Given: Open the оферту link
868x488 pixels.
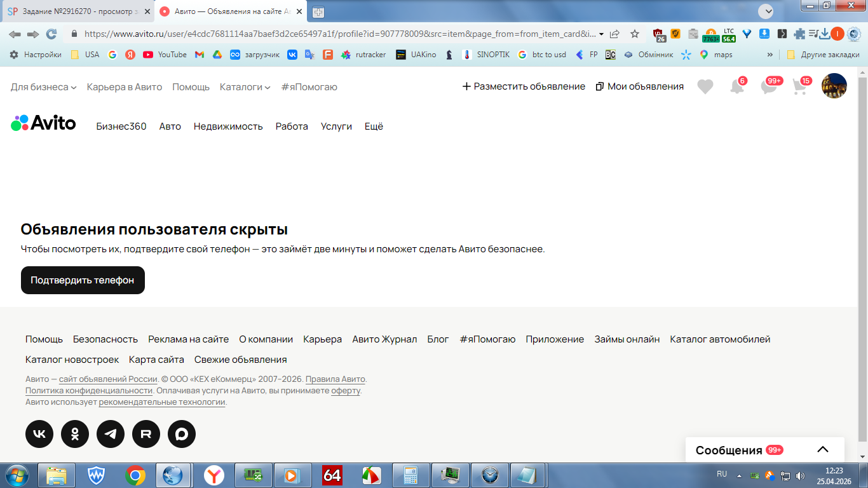Looking at the screenshot, I should click(x=346, y=390).
